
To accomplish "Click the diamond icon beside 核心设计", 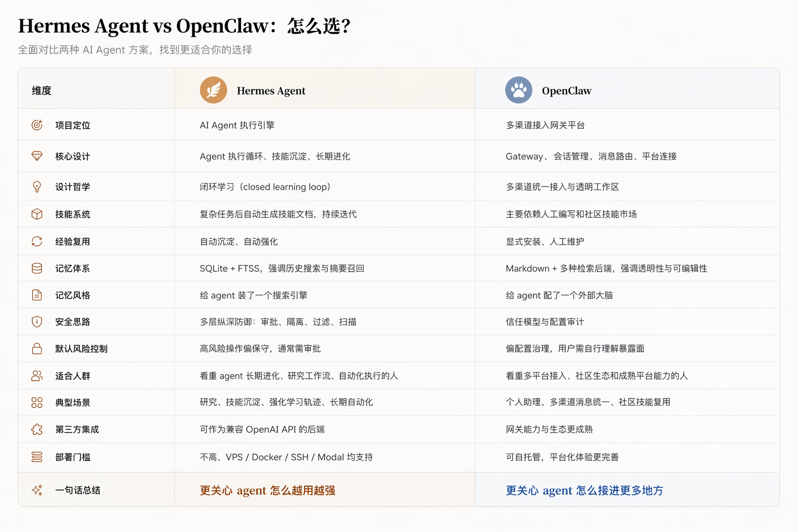I will coord(37,156).
